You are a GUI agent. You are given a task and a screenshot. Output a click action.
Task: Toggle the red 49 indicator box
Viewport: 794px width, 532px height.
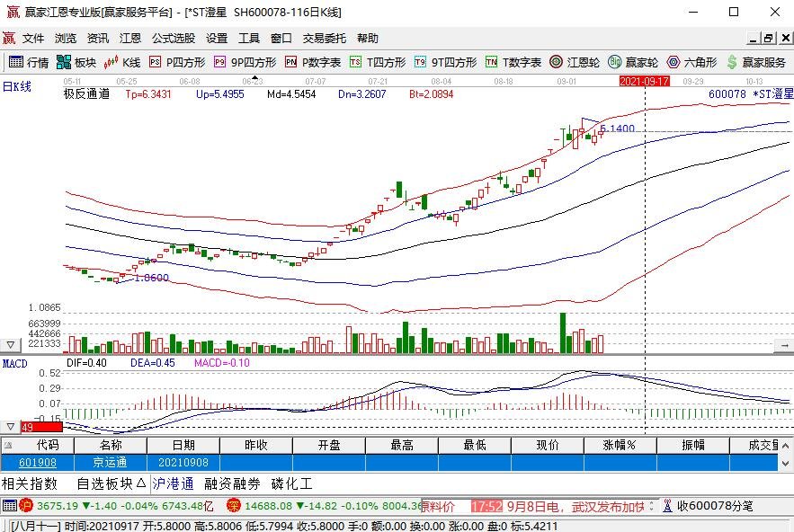(29, 425)
